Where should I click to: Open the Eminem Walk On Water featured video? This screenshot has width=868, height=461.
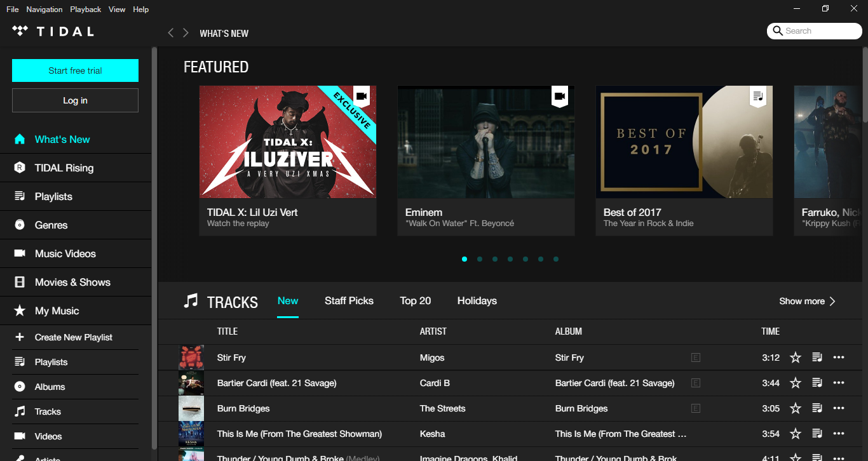coord(486,161)
